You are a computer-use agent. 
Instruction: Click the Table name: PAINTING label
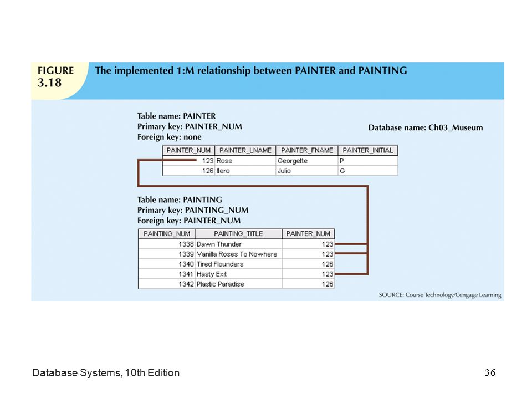click(x=180, y=200)
